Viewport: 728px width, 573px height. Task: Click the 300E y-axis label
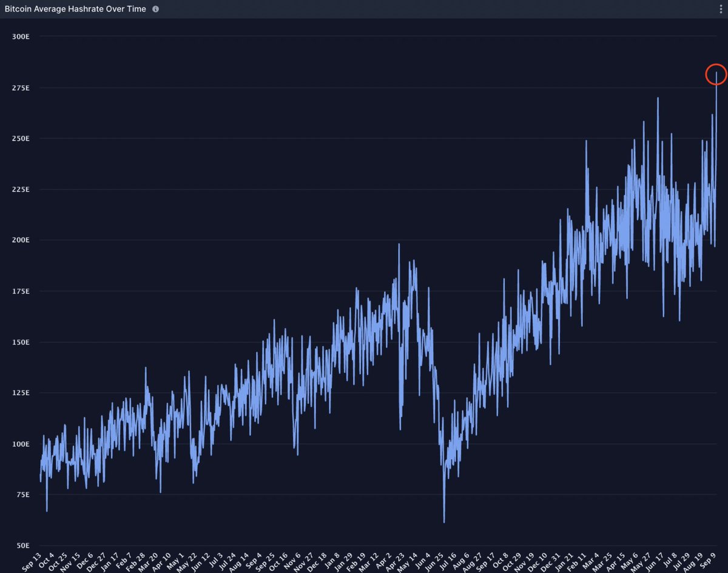(x=21, y=36)
